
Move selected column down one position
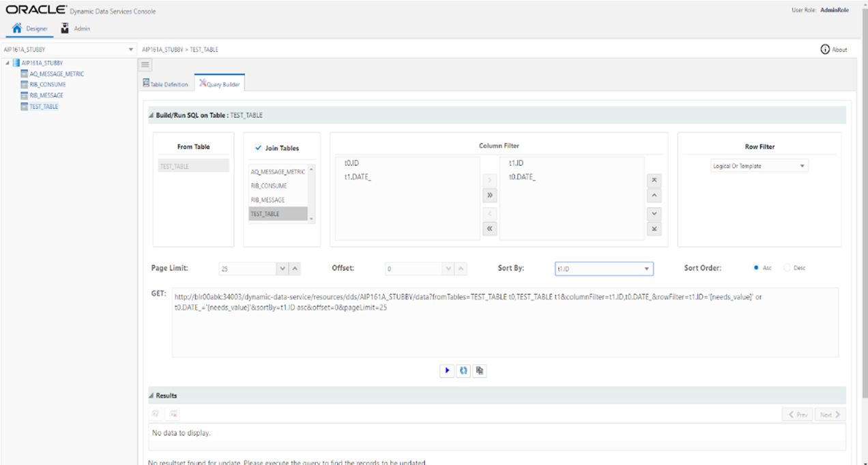point(654,213)
